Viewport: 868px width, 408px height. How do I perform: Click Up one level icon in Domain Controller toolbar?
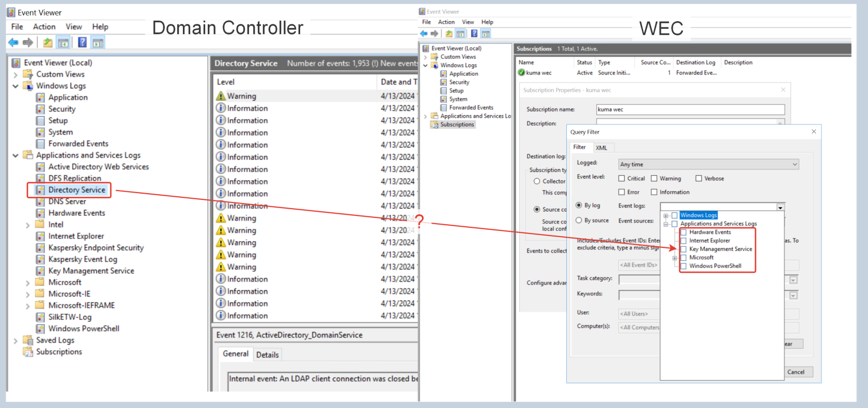(48, 42)
